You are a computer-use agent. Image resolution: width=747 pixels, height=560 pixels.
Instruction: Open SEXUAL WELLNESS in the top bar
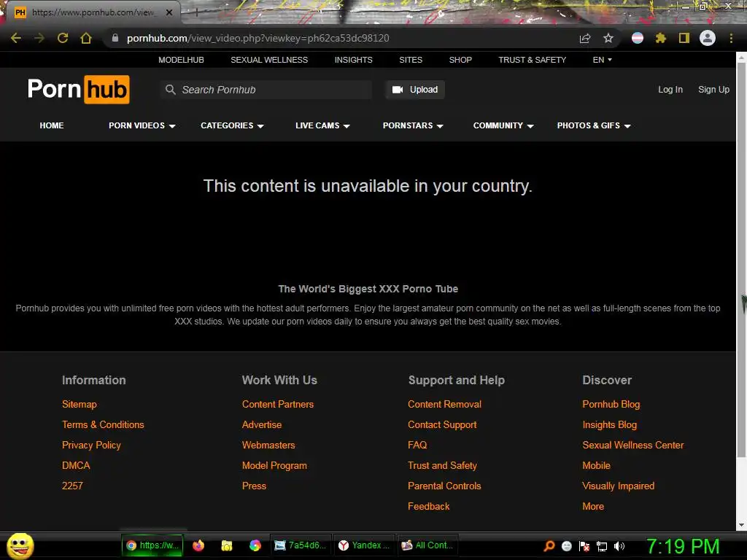269,60
